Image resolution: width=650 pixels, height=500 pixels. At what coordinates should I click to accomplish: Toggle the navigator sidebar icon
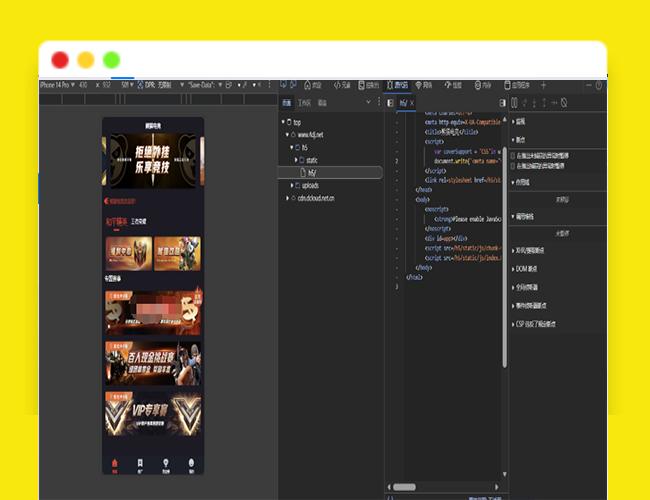(390, 103)
